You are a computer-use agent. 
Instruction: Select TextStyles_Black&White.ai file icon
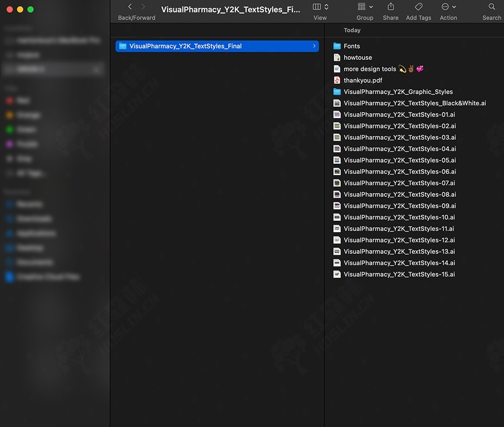coord(337,103)
